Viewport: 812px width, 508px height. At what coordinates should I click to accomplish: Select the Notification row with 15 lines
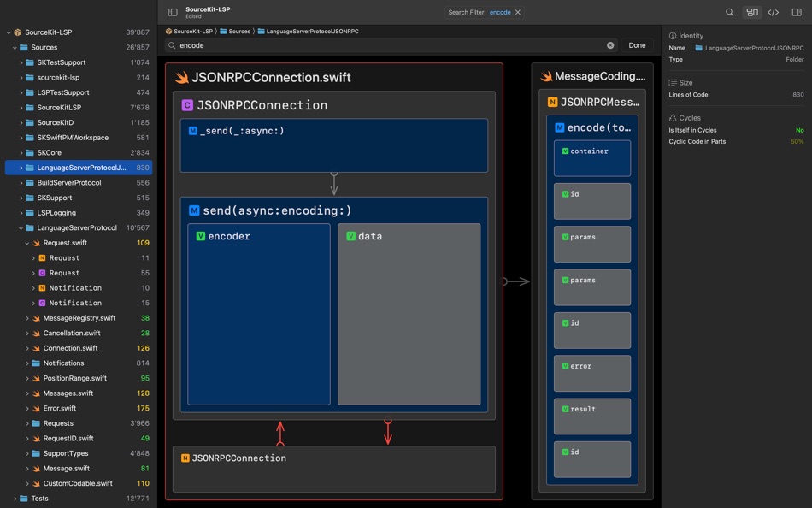(x=79, y=303)
